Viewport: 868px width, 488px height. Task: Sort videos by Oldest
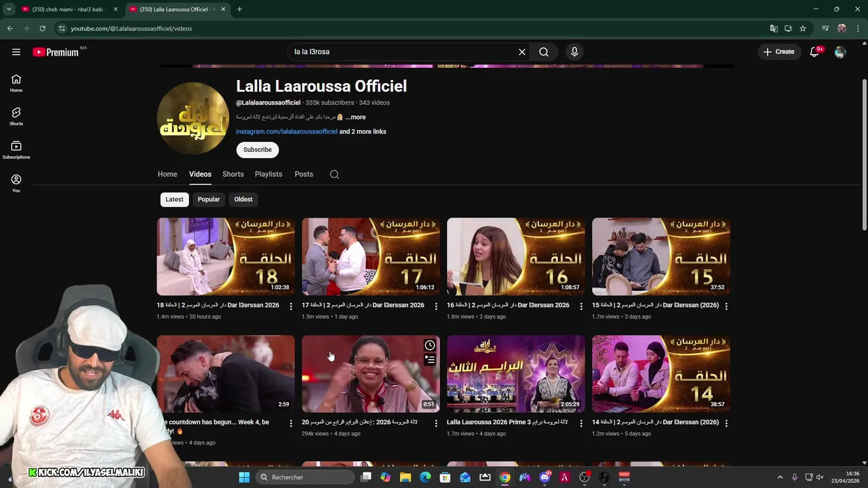coord(243,199)
